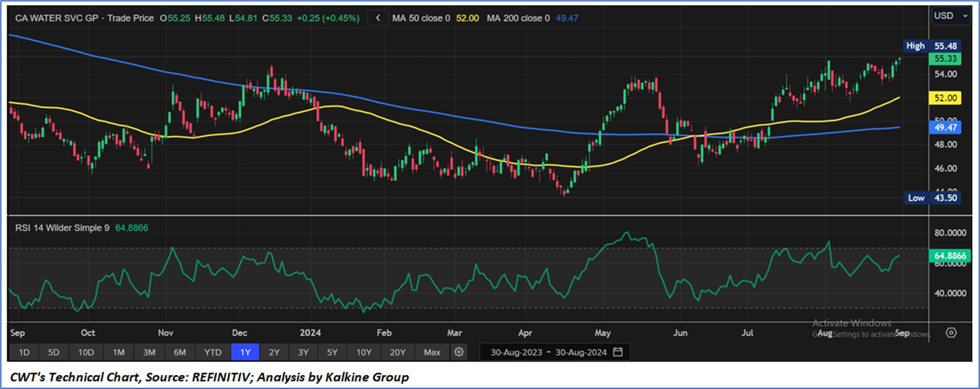Select the MA 200 close indicator label
980x389 pixels.
click(518, 18)
